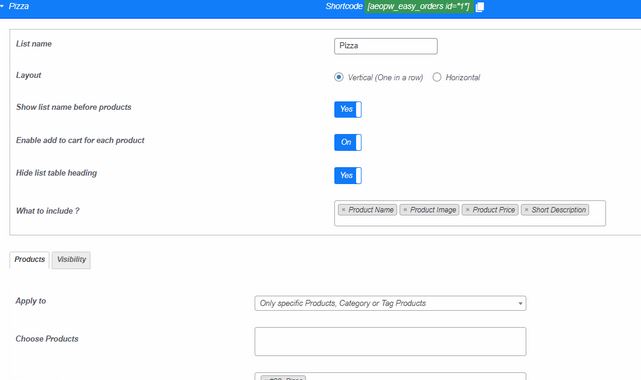
Task: Click the Choose Products field
Action: click(x=390, y=342)
